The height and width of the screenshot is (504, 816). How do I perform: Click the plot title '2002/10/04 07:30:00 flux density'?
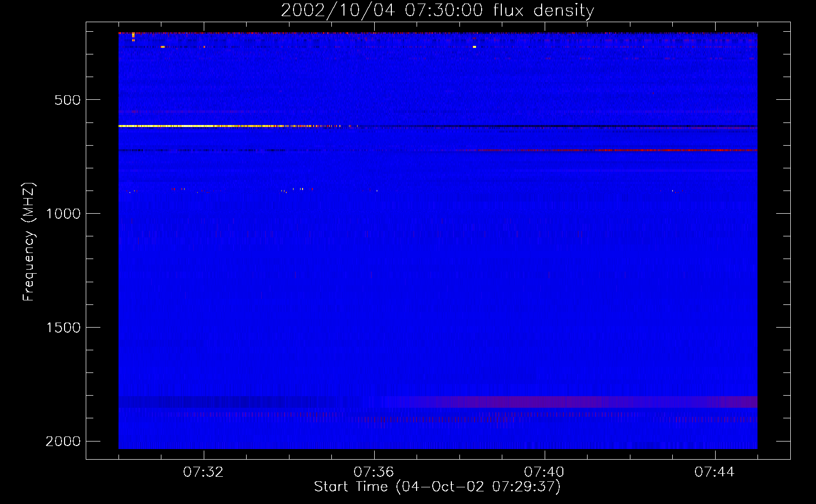tap(437, 11)
